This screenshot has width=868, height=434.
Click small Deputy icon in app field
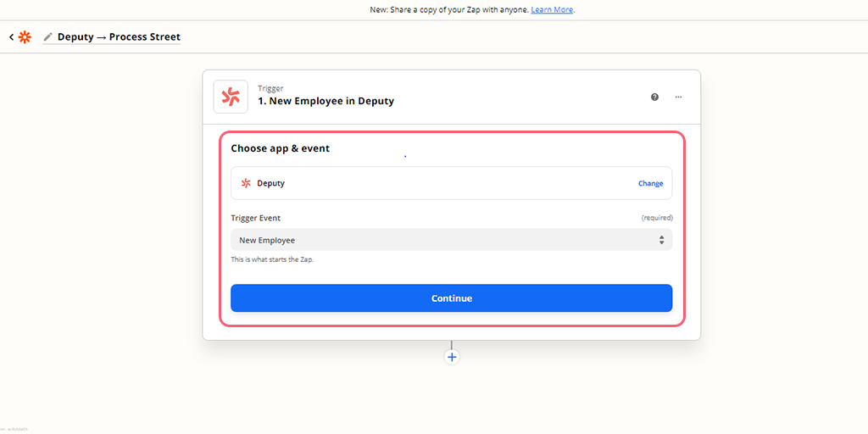246,183
